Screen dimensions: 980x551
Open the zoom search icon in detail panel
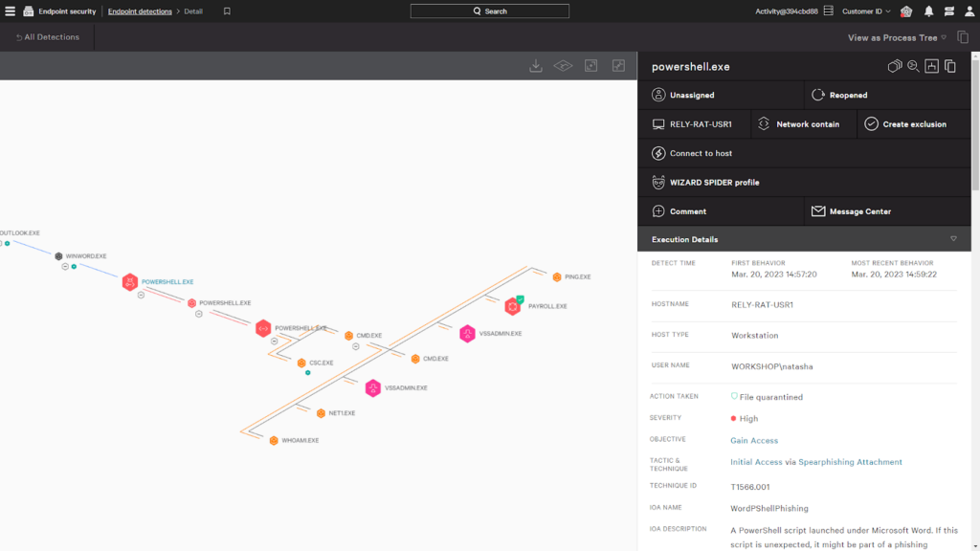click(912, 66)
